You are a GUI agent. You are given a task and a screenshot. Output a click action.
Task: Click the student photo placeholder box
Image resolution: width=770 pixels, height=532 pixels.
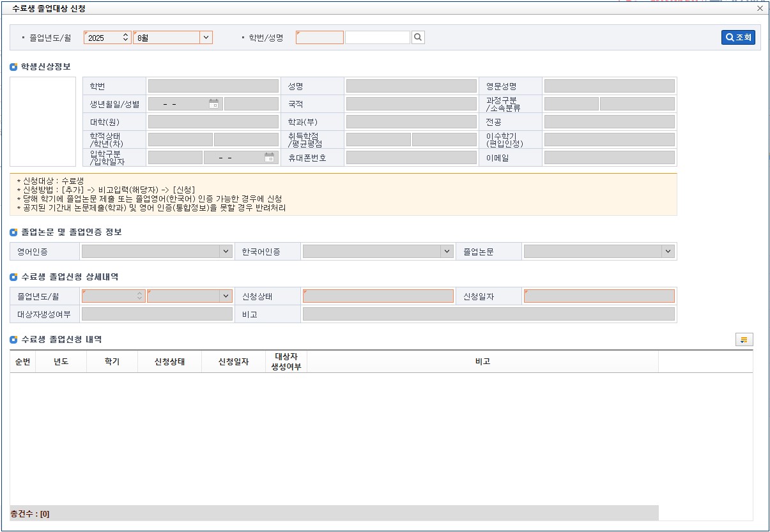tap(43, 122)
